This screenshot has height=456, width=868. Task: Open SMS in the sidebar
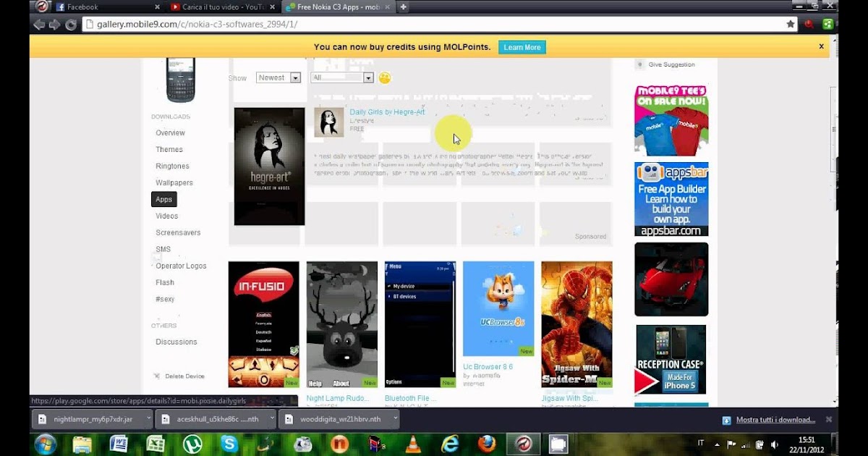pyautogui.click(x=163, y=250)
